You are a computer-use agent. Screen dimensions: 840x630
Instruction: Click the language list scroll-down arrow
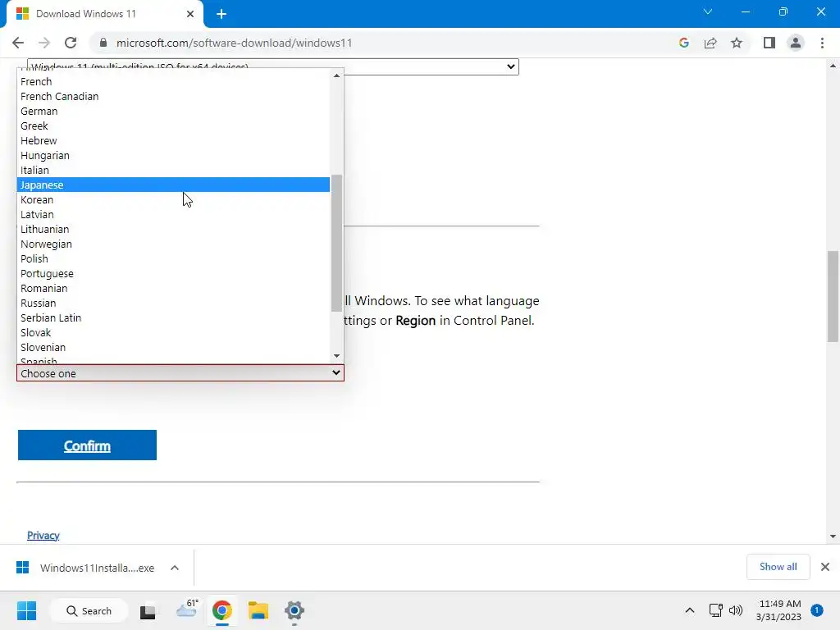pyautogui.click(x=336, y=356)
